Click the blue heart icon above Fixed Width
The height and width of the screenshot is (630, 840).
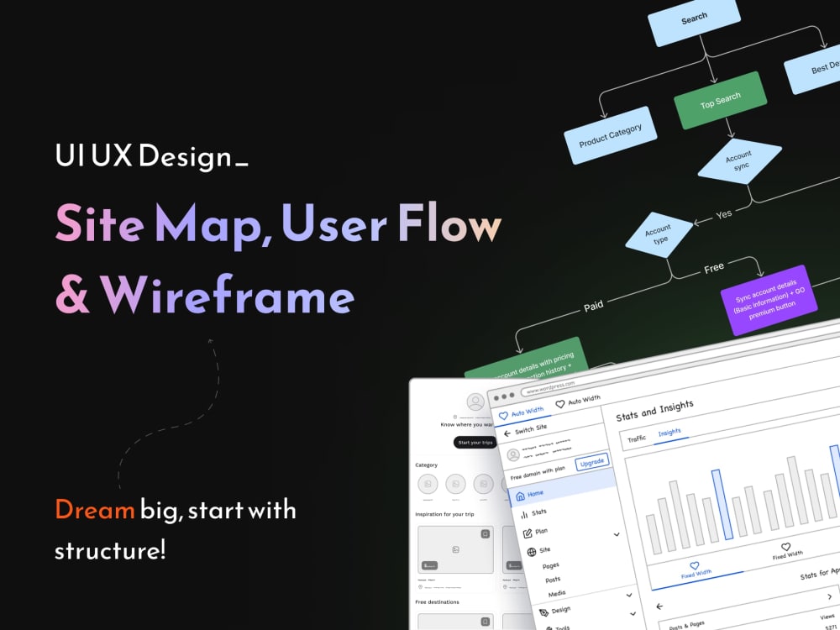click(x=695, y=565)
